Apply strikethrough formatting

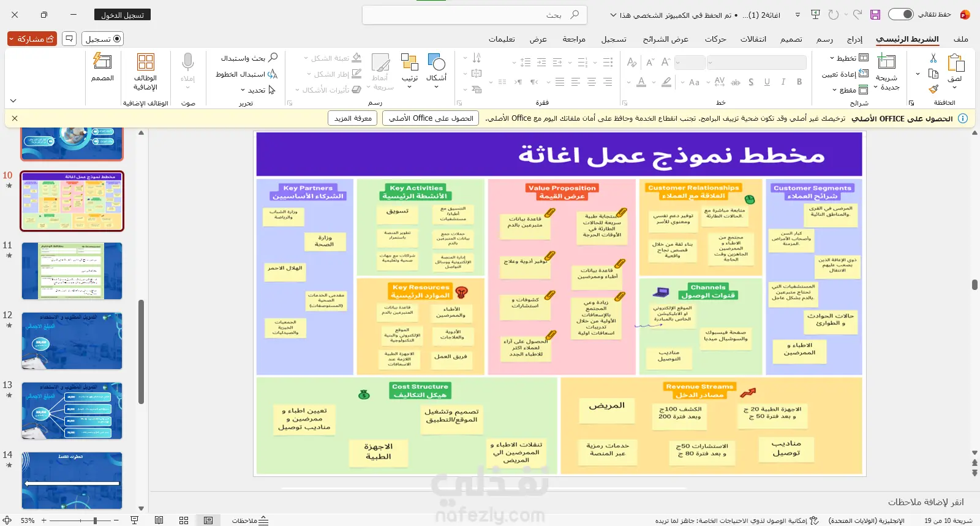[736, 82]
